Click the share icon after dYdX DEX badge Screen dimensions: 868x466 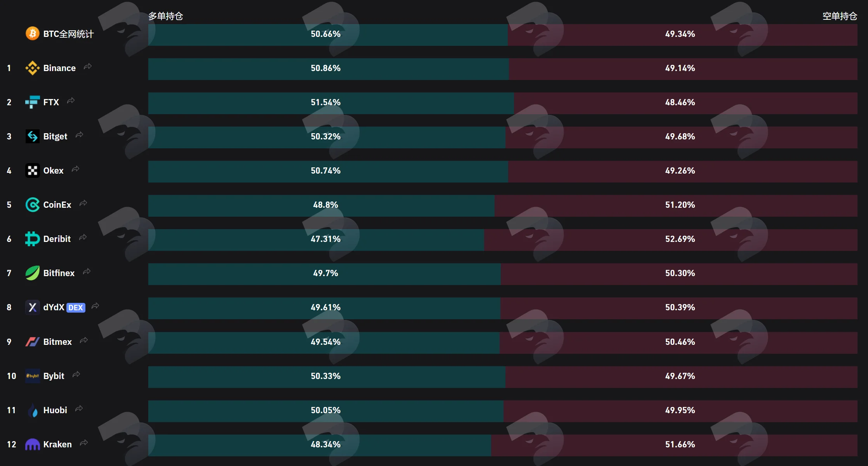(95, 306)
